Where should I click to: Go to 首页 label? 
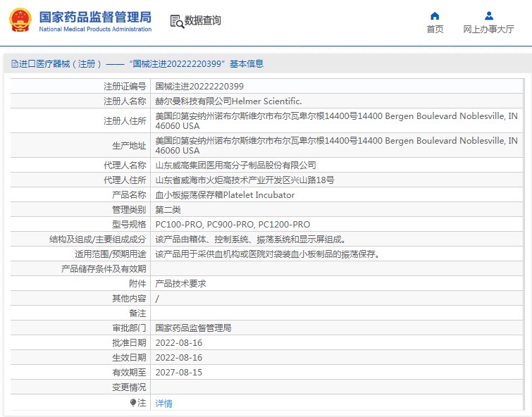(x=435, y=29)
